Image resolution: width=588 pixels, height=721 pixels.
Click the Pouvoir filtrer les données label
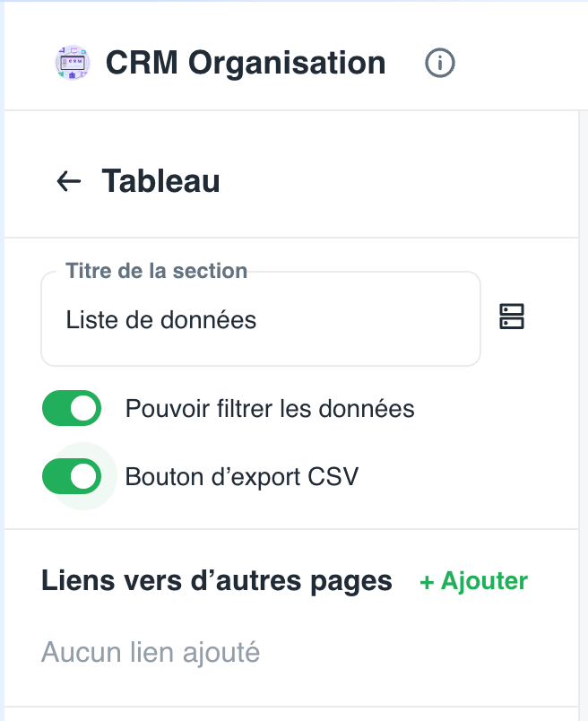(x=270, y=408)
